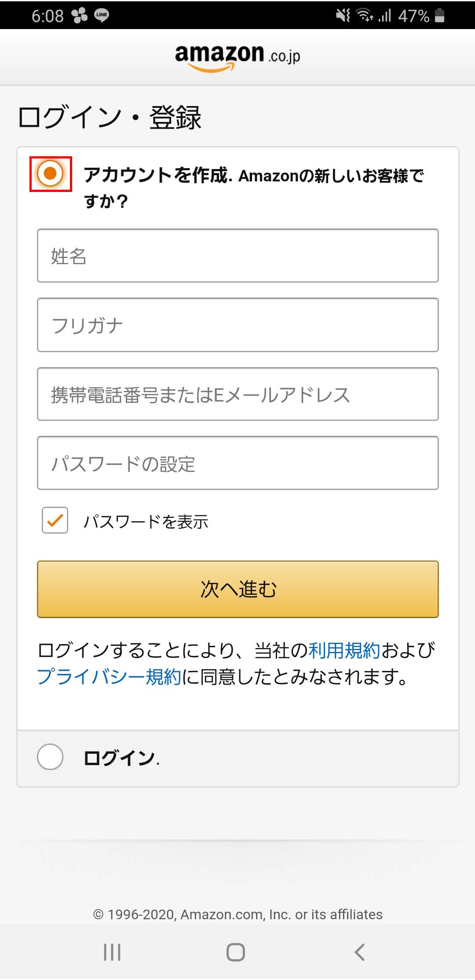475x980 pixels.
Task: Open the 利用規約 link
Action: point(344,650)
